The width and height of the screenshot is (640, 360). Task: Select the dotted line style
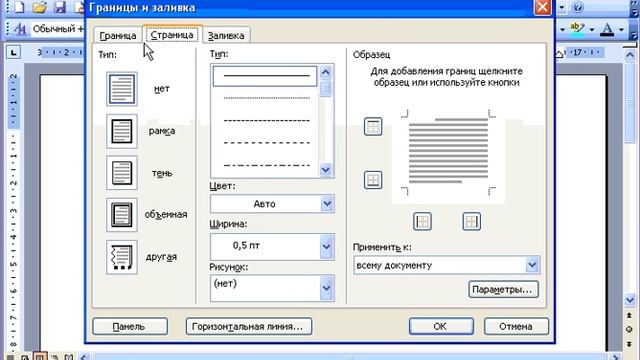pos(267,98)
